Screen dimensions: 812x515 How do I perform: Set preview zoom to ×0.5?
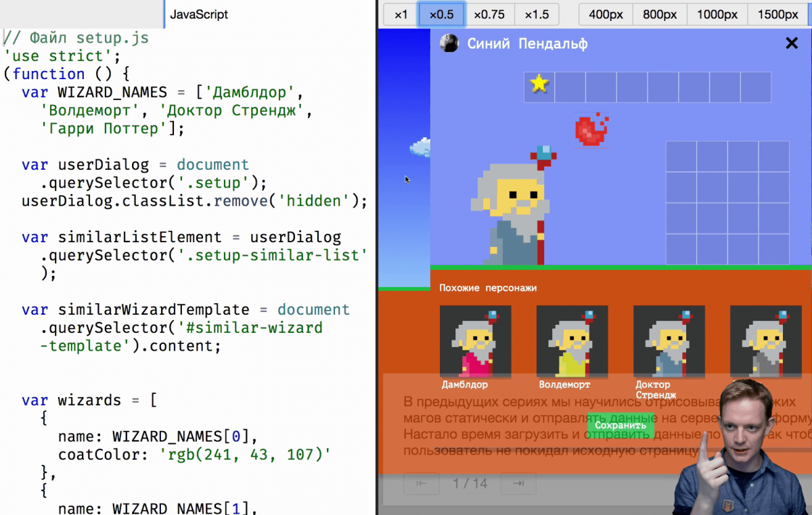pos(441,14)
